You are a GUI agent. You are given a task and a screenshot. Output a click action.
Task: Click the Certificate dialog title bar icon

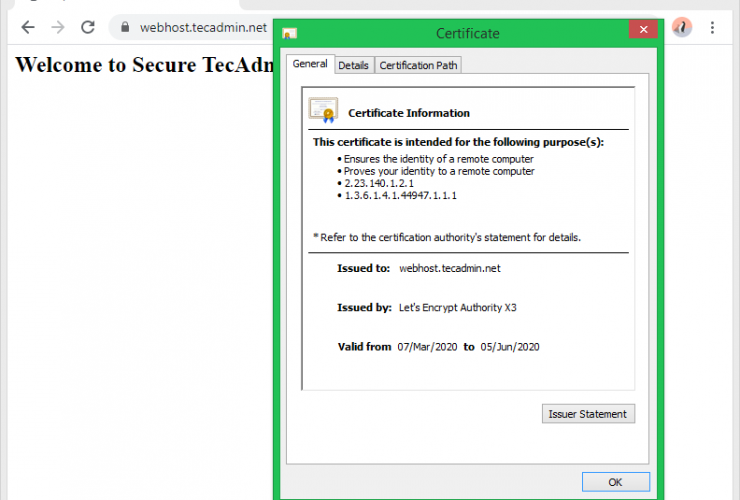tap(290, 33)
